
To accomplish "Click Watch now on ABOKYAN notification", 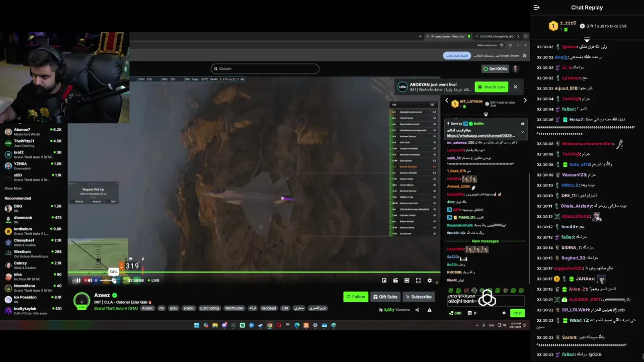I will click(491, 87).
